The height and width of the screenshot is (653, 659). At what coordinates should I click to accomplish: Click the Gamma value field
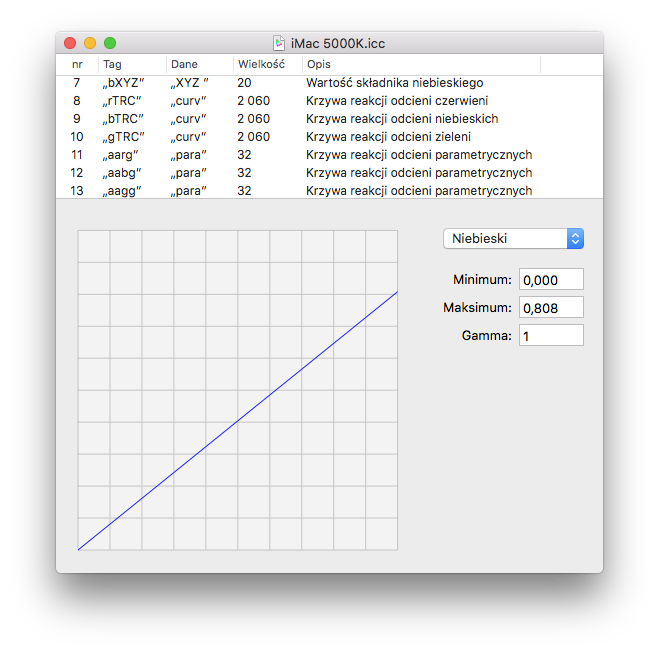click(x=551, y=336)
